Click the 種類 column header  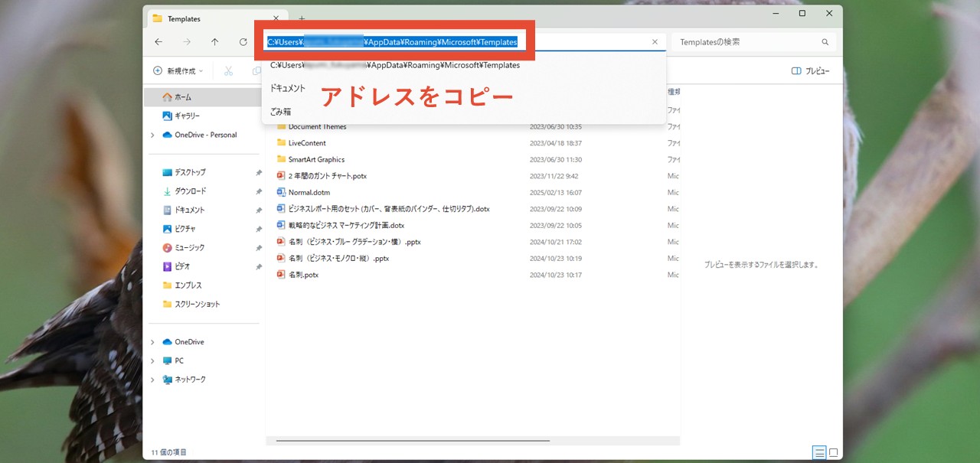click(x=674, y=92)
